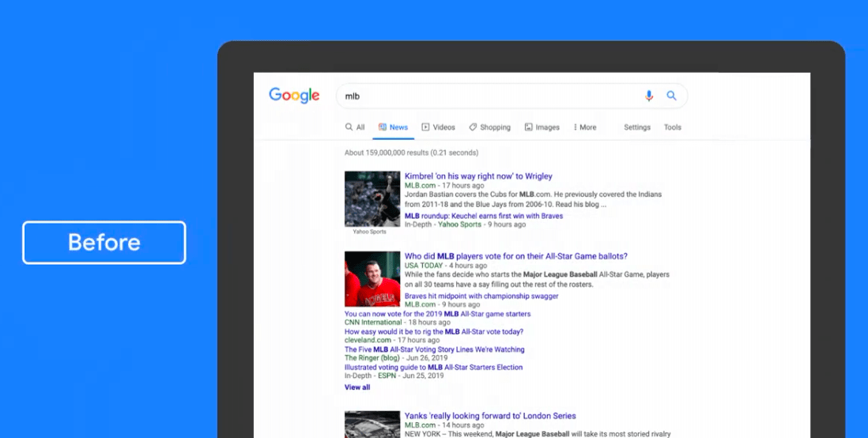Image resolution: width=868 pixels, height=438 pixels.
Task: Click Yahoo Sports caption under thumbnail
Action: click(x=370, y=232)
